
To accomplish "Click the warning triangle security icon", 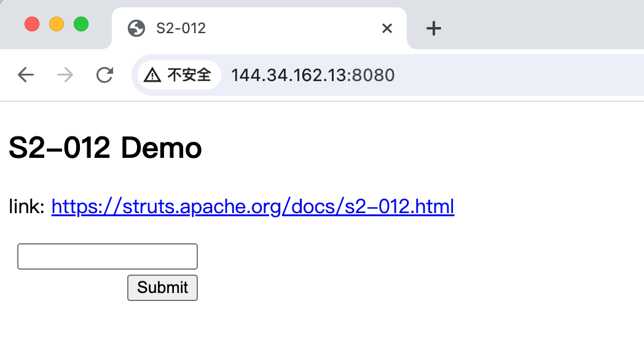I will 152,75.
